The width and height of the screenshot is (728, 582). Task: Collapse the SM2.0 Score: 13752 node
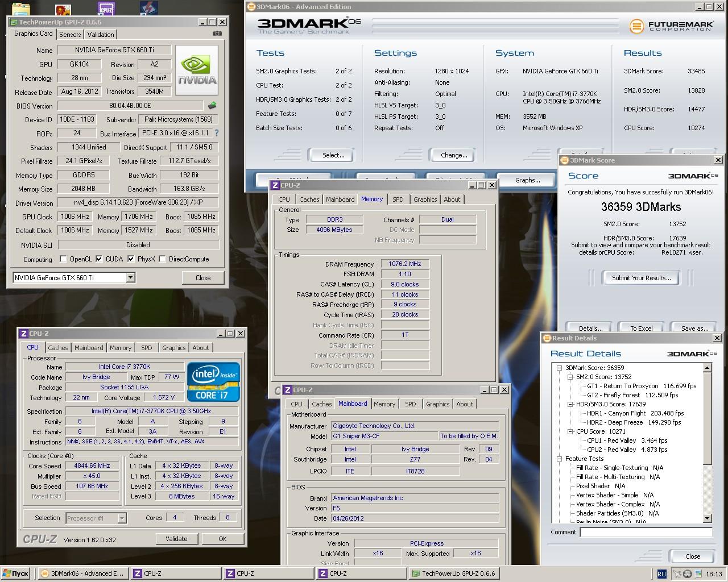tap(570, 377)
